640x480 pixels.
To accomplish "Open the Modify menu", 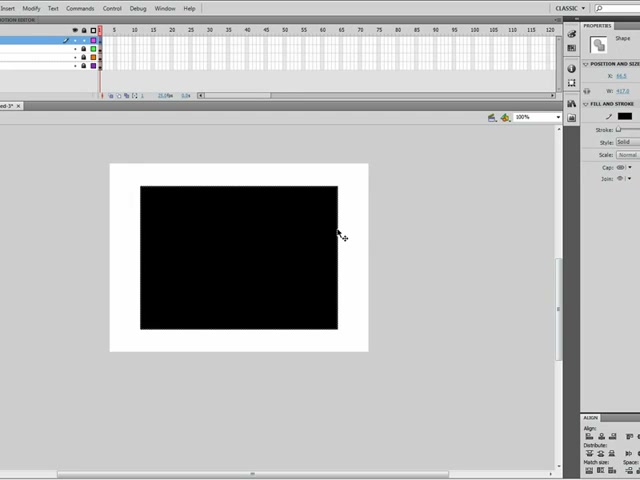I will pyautogui.click(x=31, y=8).
